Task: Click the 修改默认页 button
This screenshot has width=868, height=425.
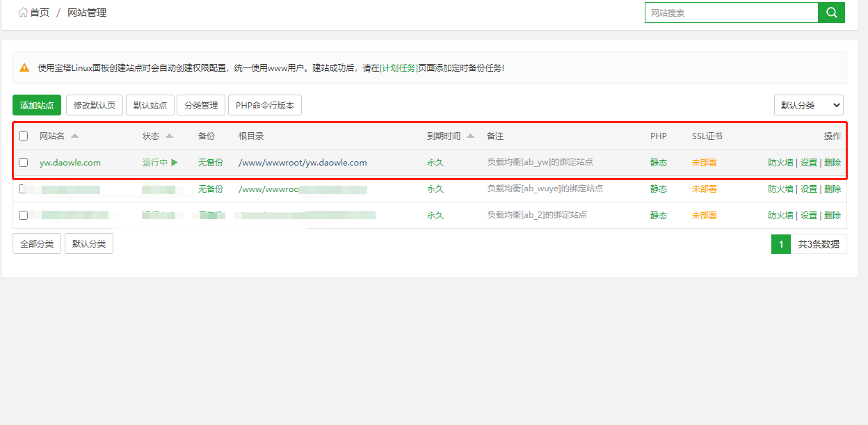Action: tap(95, 105)
